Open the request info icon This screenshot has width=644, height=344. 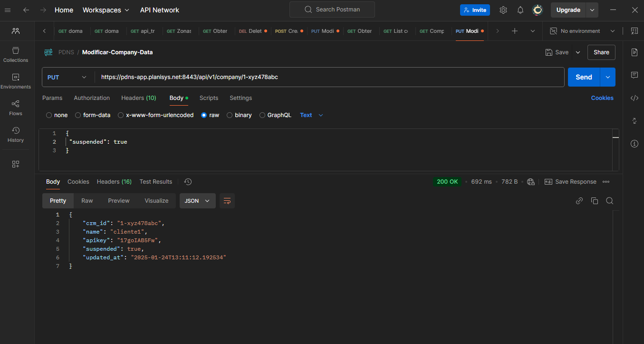point(634,144)
